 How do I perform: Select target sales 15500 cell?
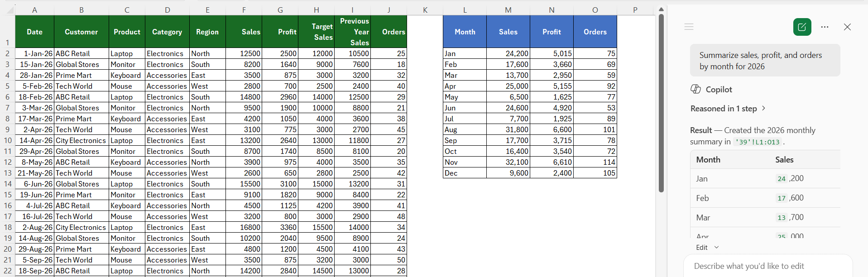(316, 227)
